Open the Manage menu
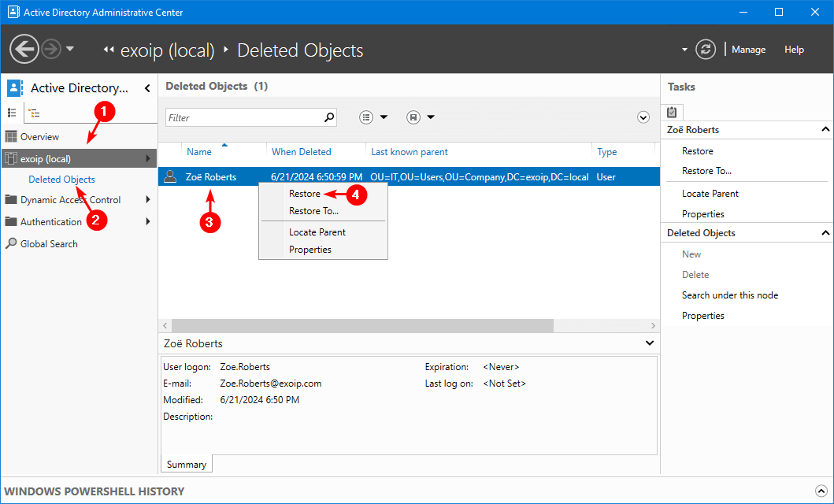Screen dimensions: 834x504 pos(748,50)
